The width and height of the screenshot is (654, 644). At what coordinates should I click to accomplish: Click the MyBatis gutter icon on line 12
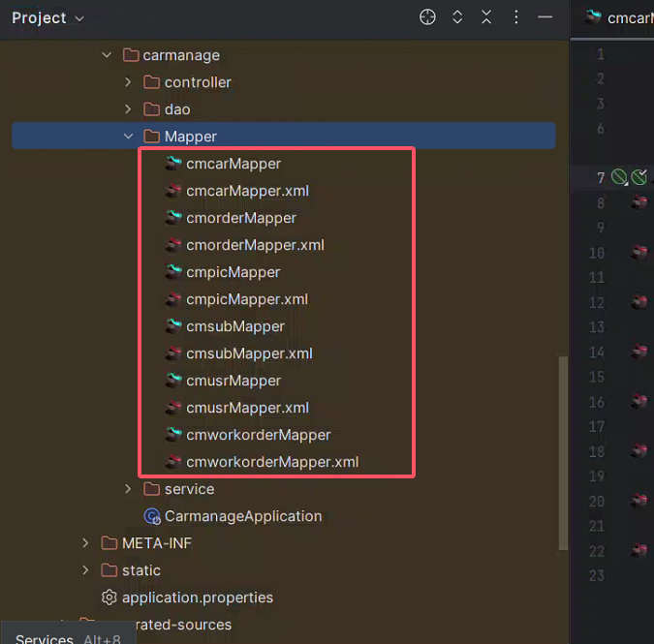tap(639, 302)
